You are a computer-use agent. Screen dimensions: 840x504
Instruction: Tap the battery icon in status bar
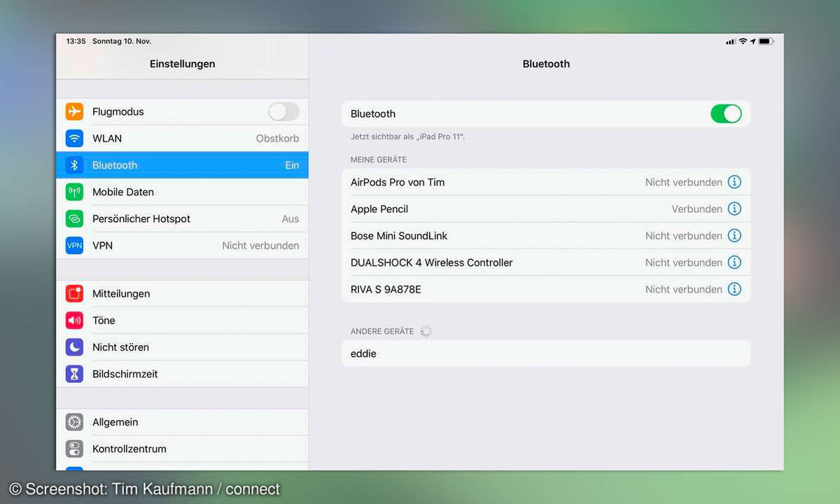766,41
